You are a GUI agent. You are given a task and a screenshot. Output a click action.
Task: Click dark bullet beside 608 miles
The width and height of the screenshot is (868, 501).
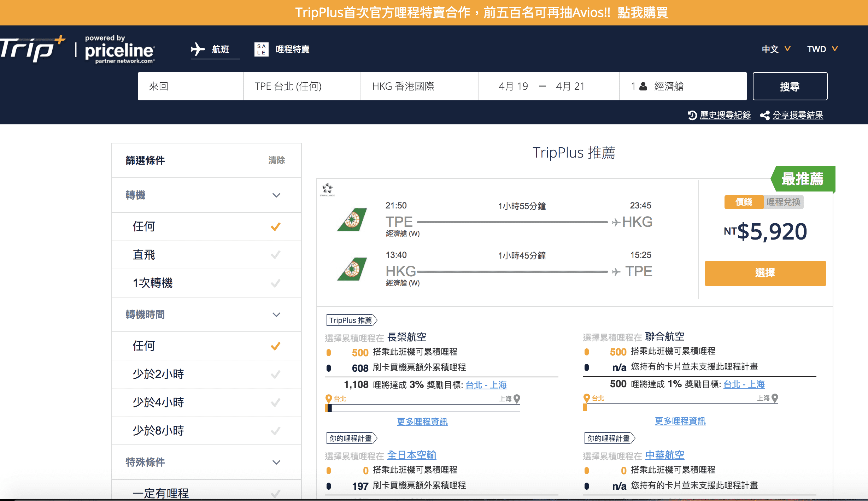click(329, 368)
